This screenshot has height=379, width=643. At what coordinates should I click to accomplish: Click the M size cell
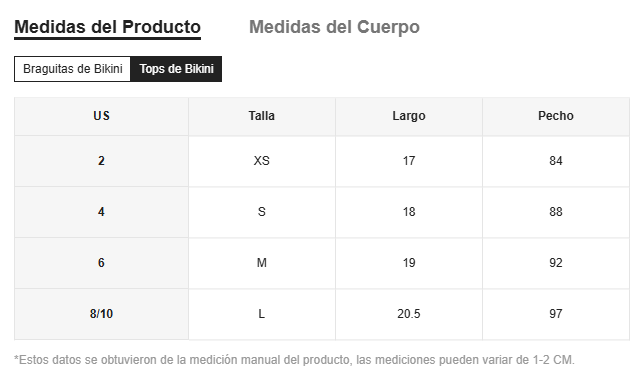pos(262,263)
